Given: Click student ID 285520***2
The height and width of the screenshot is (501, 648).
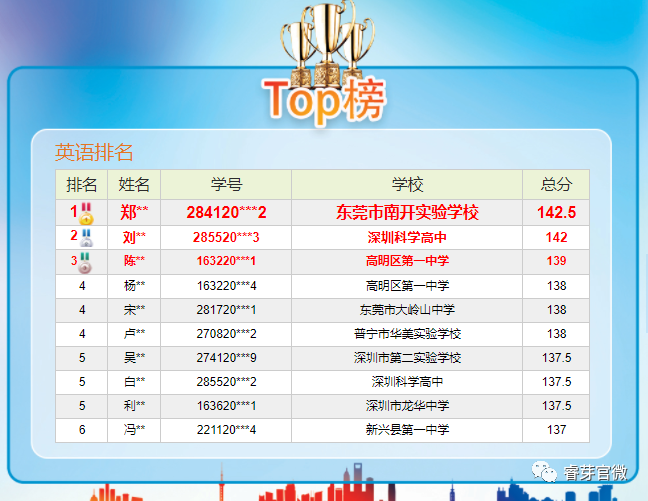Looking at the screenshot, I should 226,382.
